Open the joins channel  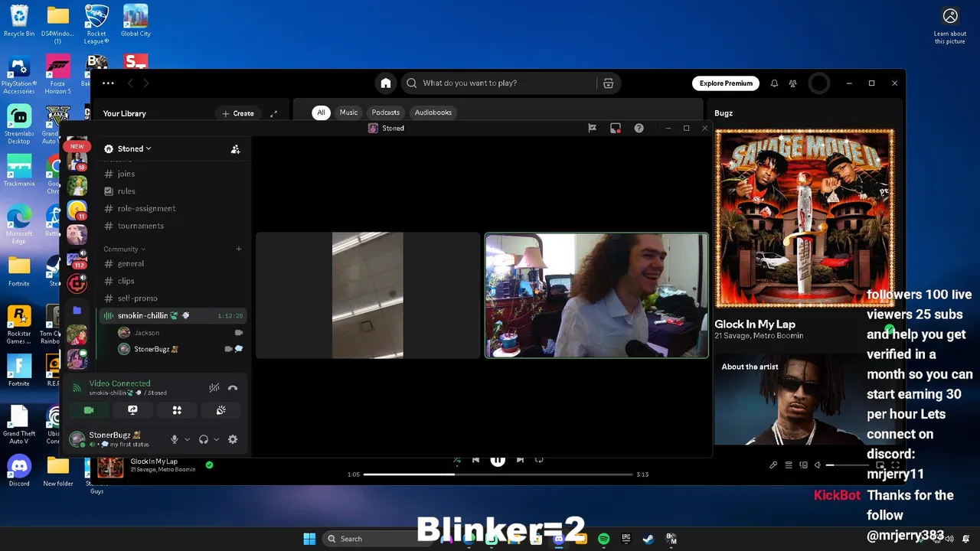point(172,174)
